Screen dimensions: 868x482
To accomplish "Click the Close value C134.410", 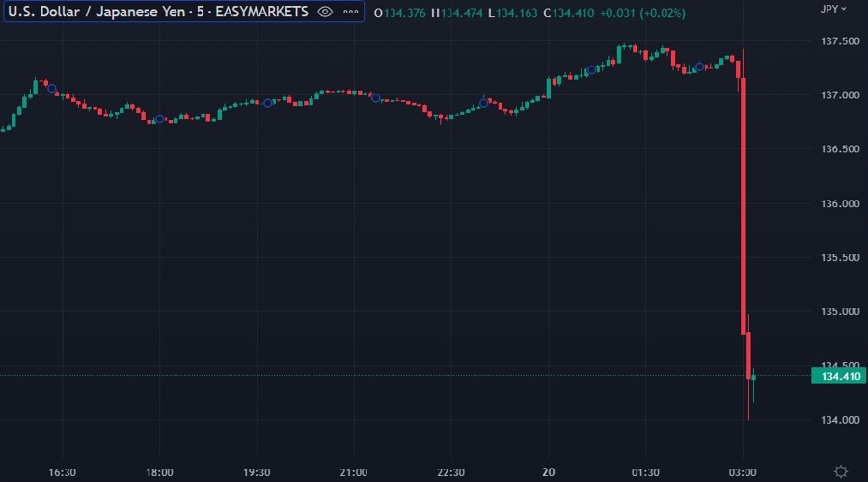I will click(x=568, y=13).
